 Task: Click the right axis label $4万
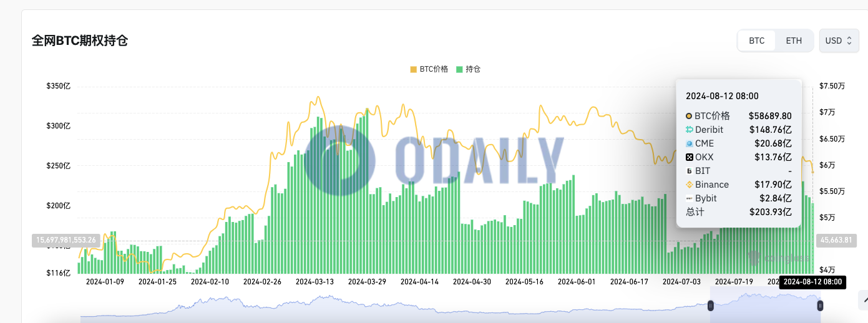tap(829, 270)
